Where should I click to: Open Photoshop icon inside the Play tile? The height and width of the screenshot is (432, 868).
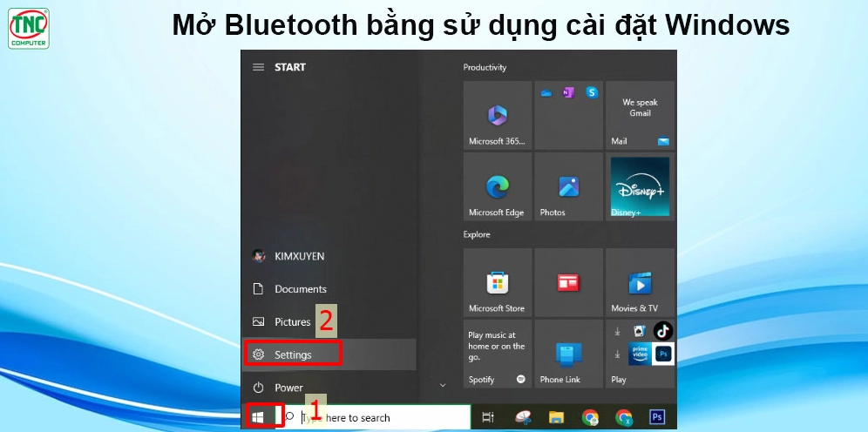[663, 354]
